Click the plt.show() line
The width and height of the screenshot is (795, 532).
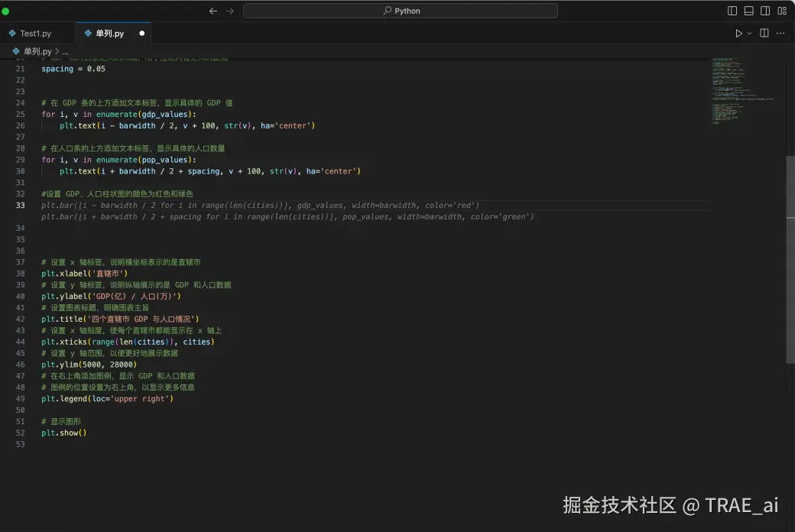tap(64, 433)
